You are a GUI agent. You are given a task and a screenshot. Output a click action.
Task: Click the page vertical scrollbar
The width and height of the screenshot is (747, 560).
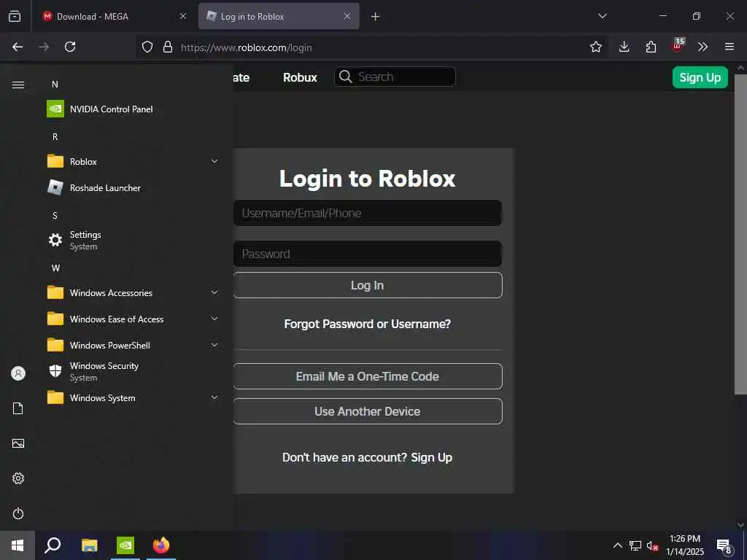pos(740,233)
